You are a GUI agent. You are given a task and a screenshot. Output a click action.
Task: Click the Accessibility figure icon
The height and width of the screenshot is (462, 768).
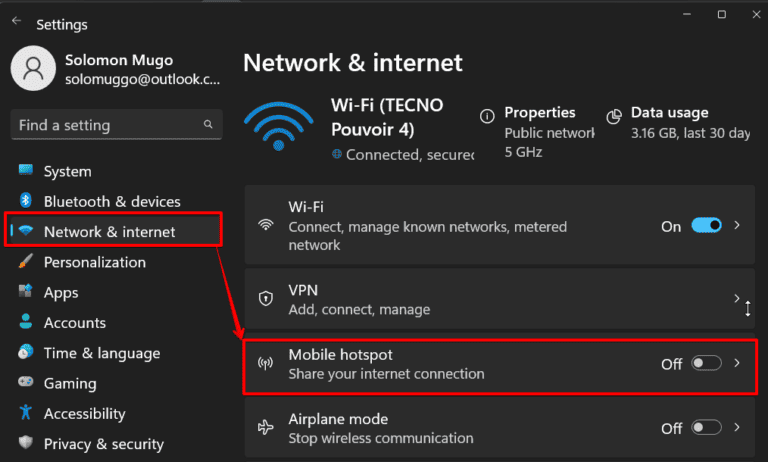[26, 413]
